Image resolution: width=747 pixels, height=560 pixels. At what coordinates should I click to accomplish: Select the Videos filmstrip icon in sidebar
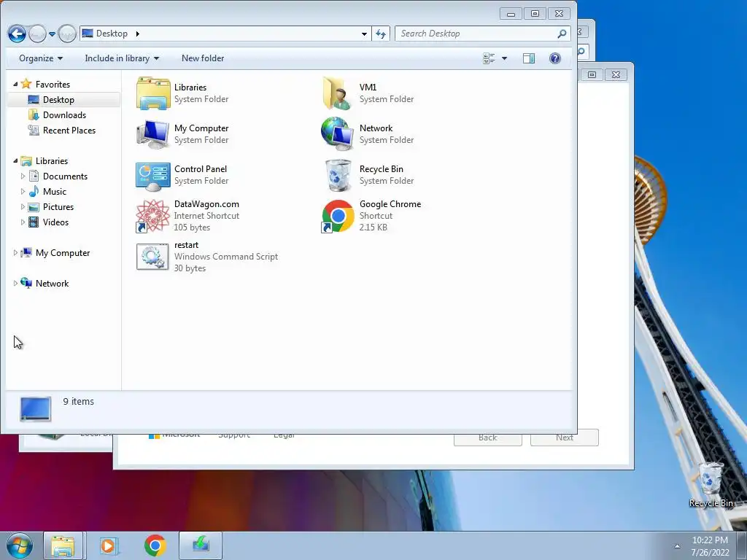pyautogui.click(x=34, y=222)
